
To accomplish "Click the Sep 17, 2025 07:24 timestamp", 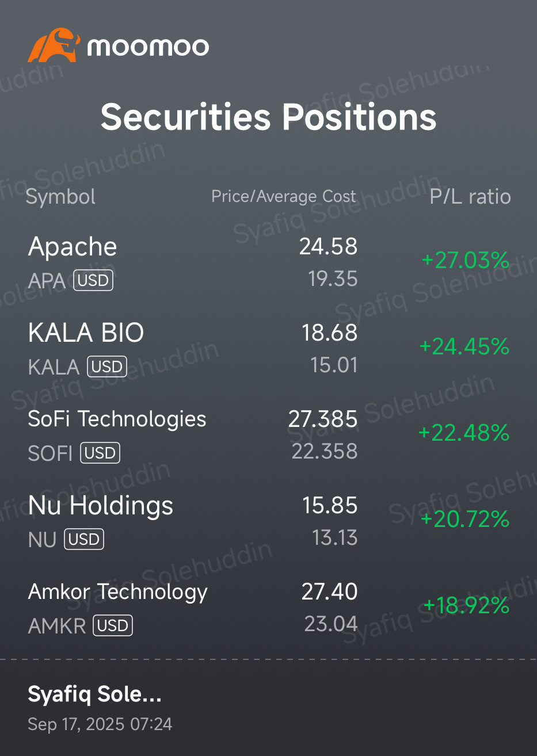I will pos(100,724).
